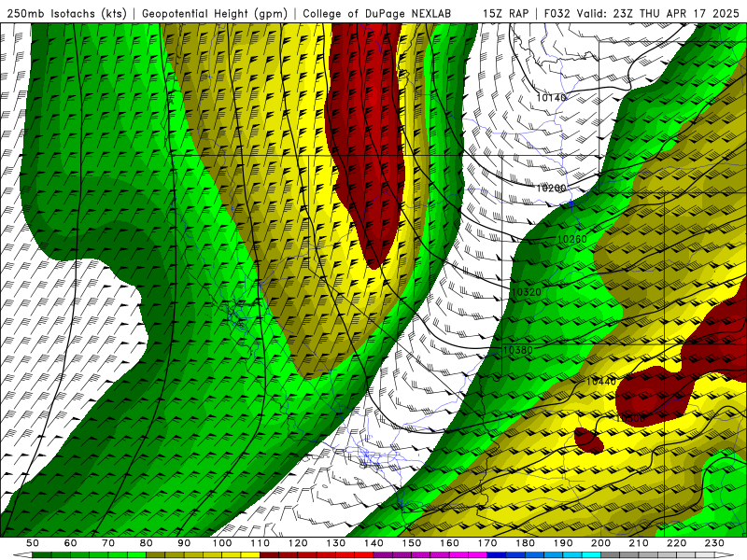747x560 pixels.
Task: Click the 130 value on the color scale
Action: tap(336, 543)
